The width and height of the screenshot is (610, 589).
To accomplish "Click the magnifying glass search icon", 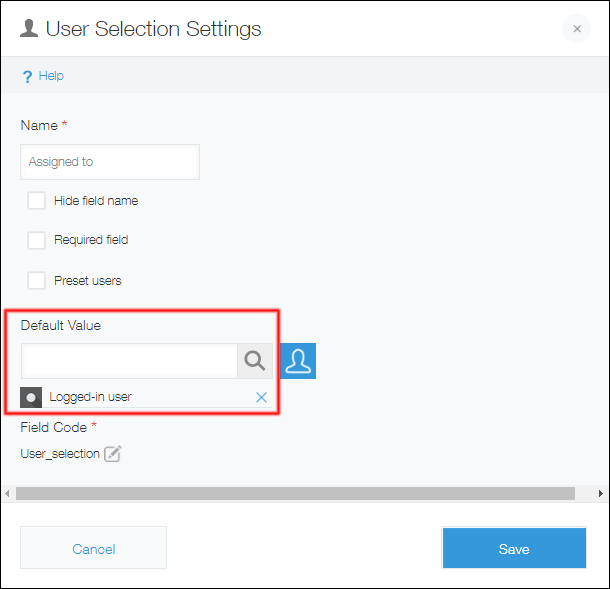I will tap(255, 361).
